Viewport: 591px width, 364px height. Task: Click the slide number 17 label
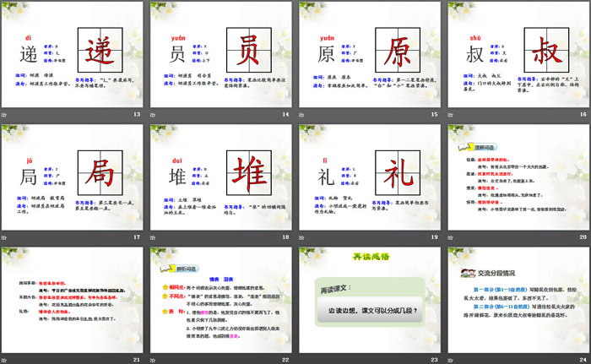(137, 236)
